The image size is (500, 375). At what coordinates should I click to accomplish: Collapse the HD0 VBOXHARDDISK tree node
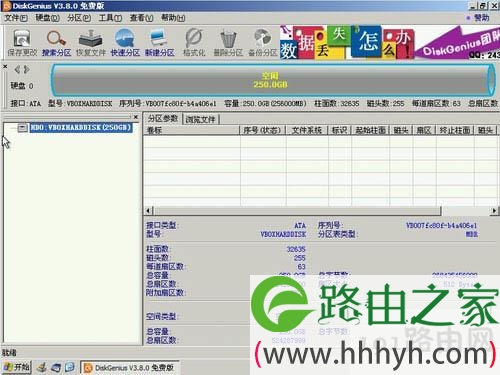click(x=22, y=127)
